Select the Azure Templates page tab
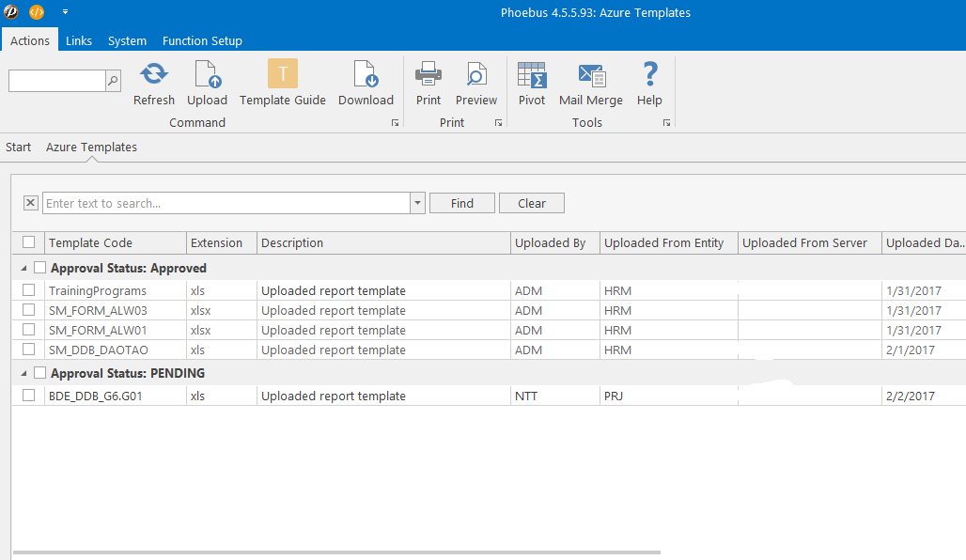 click(x=91, y=148)
